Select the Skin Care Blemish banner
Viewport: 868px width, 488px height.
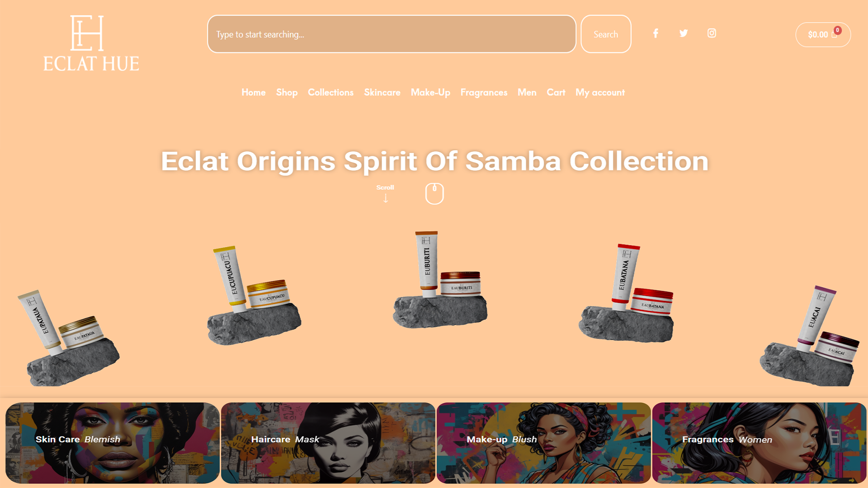coord(113,443)
